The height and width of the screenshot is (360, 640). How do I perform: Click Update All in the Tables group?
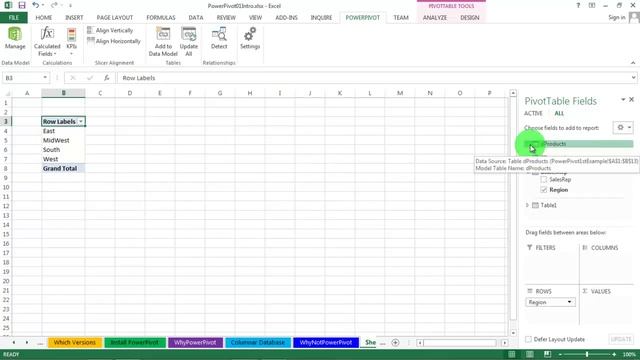pos(189,42)
